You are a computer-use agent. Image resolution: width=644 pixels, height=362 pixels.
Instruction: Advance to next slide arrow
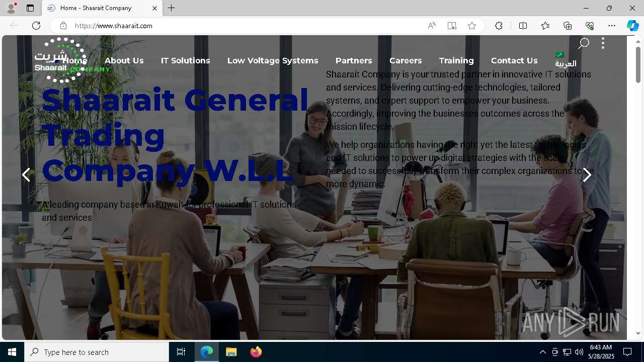click(x=587, y=175)
